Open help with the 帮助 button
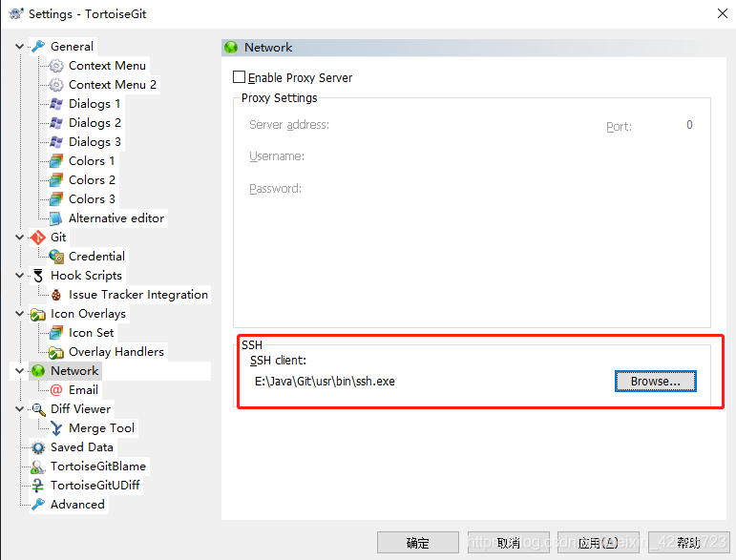Viewport: 736px width, 560px height. [x=689, y=543]
